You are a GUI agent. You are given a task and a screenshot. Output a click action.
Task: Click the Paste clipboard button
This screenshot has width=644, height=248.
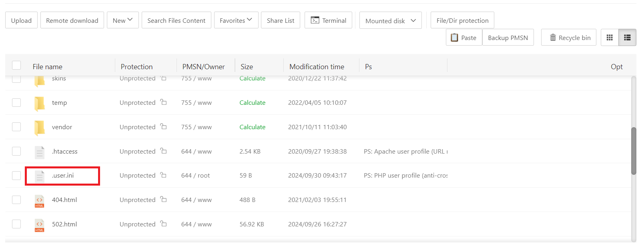464,38
